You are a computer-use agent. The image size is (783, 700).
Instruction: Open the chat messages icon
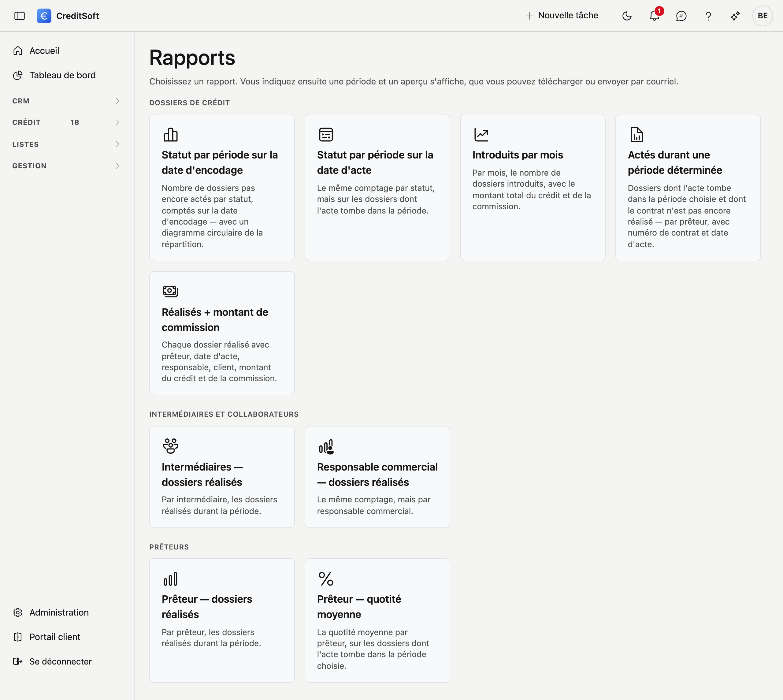[681, 16]
